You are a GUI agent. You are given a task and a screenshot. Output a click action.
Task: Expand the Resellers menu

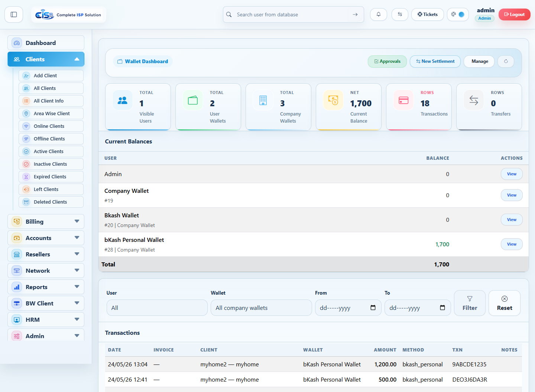(46, 254)
